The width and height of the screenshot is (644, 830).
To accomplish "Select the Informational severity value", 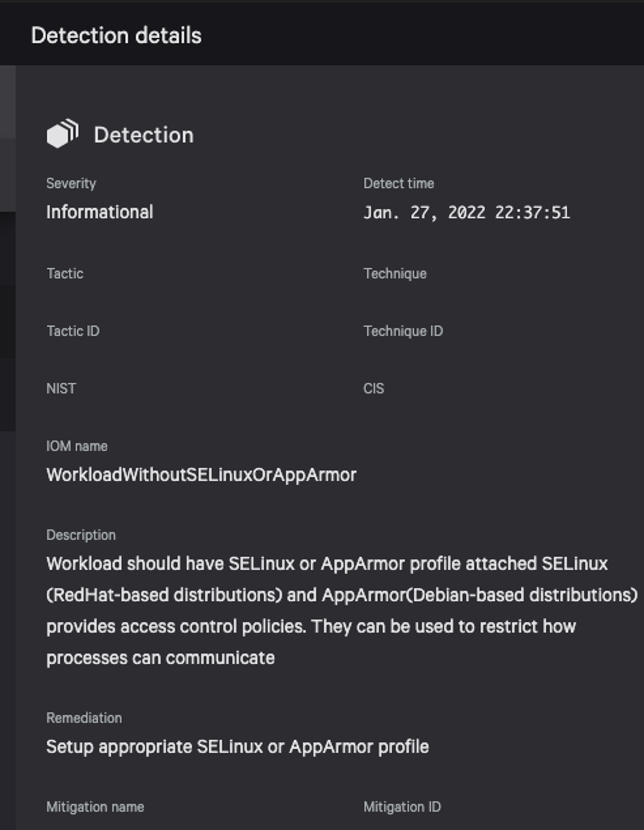I will click(x=99, y=212).
